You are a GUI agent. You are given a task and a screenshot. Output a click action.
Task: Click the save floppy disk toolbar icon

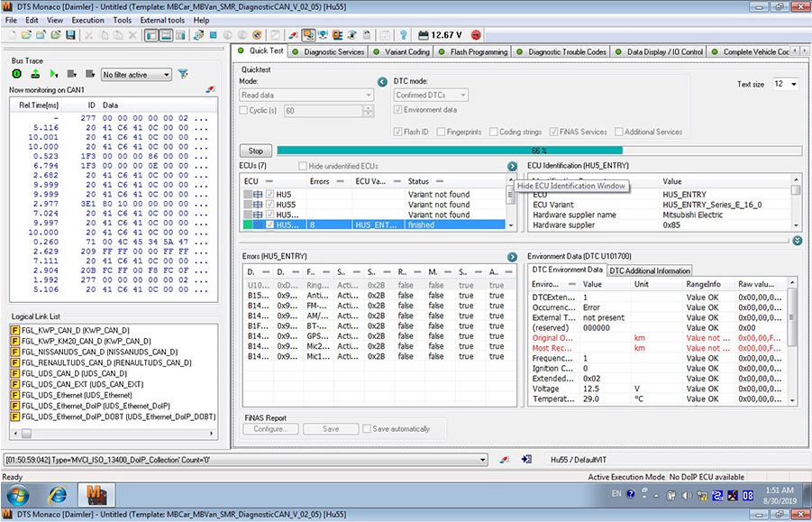71,35
